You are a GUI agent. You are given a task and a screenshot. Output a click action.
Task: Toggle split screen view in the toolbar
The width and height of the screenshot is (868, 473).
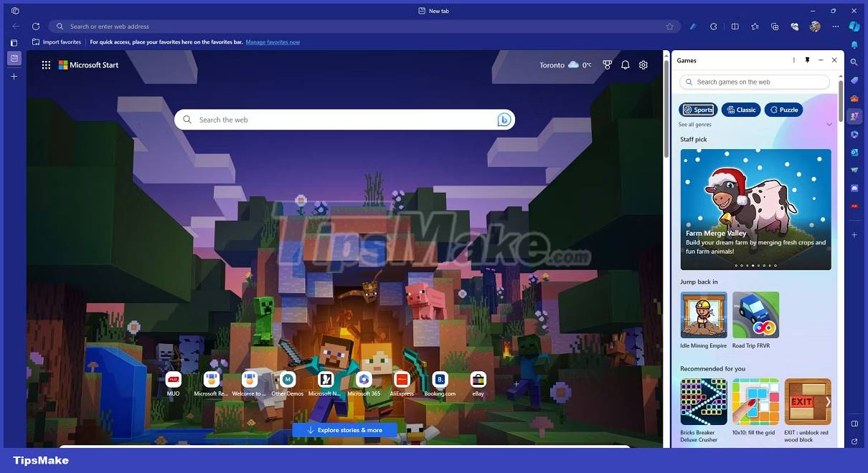[x=735, y=26]
